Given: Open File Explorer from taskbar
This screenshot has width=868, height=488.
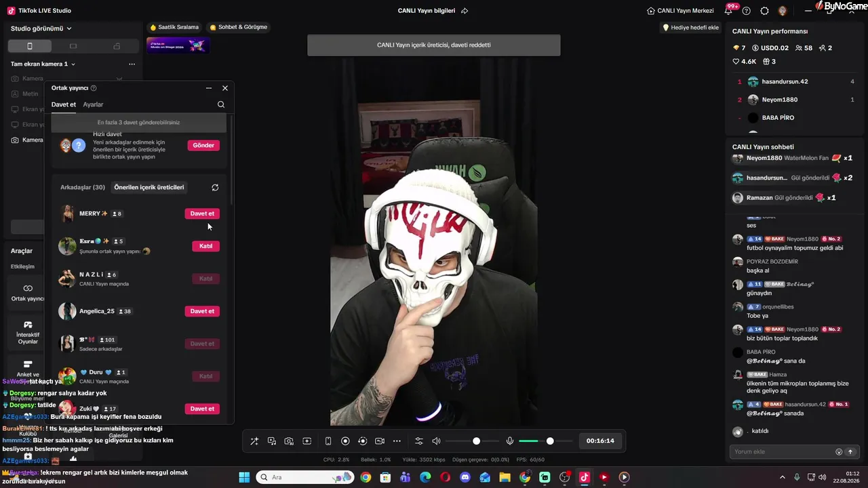Looking at the screenshot, I should (x=505, y=477).
